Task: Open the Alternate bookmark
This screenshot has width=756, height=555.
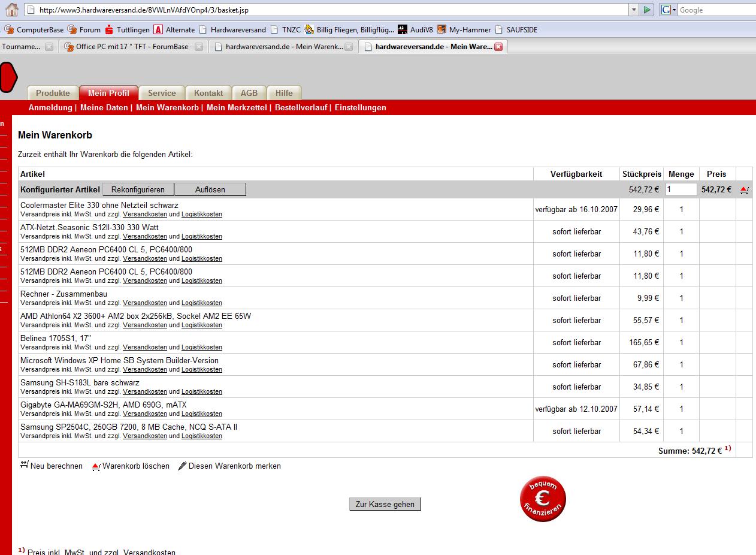Action: coord(174,29)
